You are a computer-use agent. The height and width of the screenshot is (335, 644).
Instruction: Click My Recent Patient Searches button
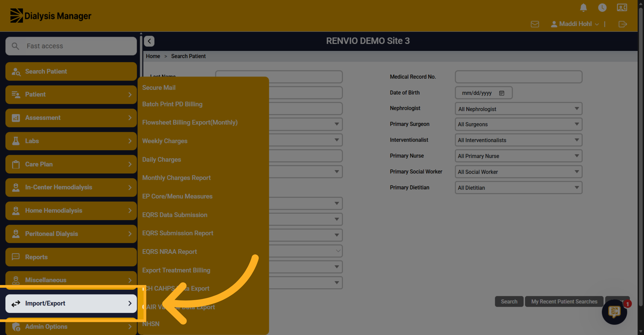click(x=564, y=301)
